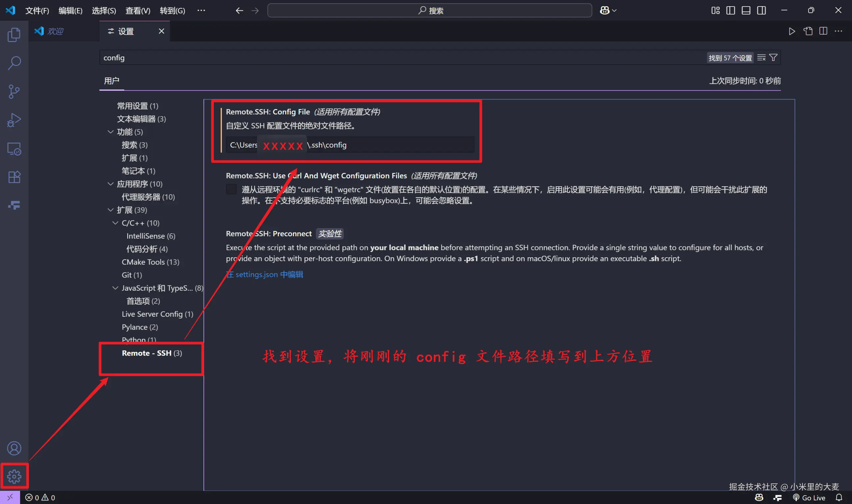Open the overflow menu in menu bar

tap(201, 11)
